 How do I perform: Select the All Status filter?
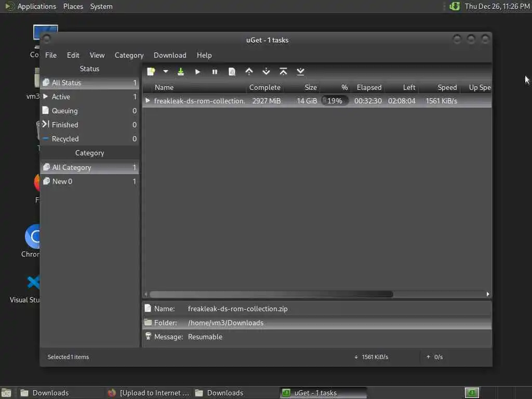click(x=89, y=83)
